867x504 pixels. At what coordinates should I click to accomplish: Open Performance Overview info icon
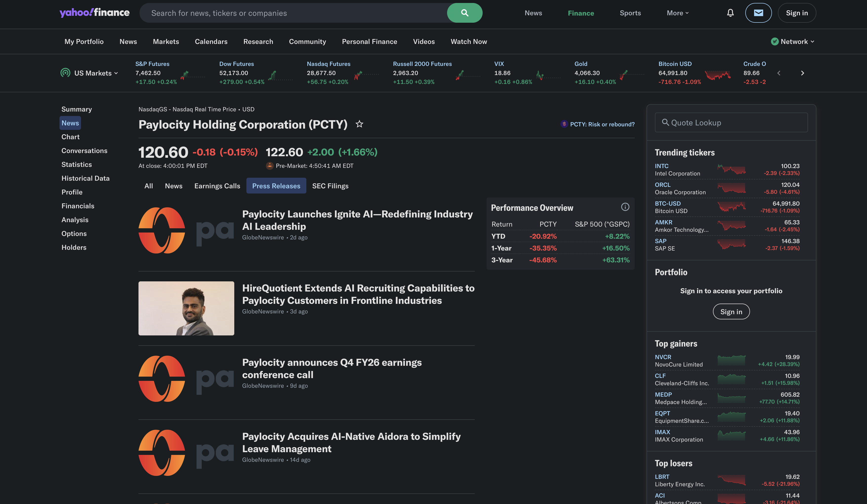(x=625, y=207)
